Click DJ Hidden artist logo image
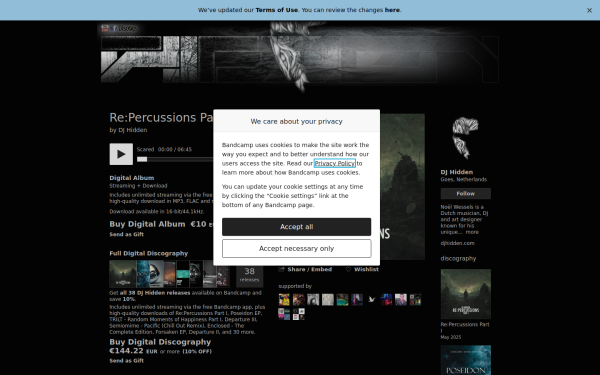The width and height of the screenshot is (600, 375). pyautogui.click(x=466, y=139)
